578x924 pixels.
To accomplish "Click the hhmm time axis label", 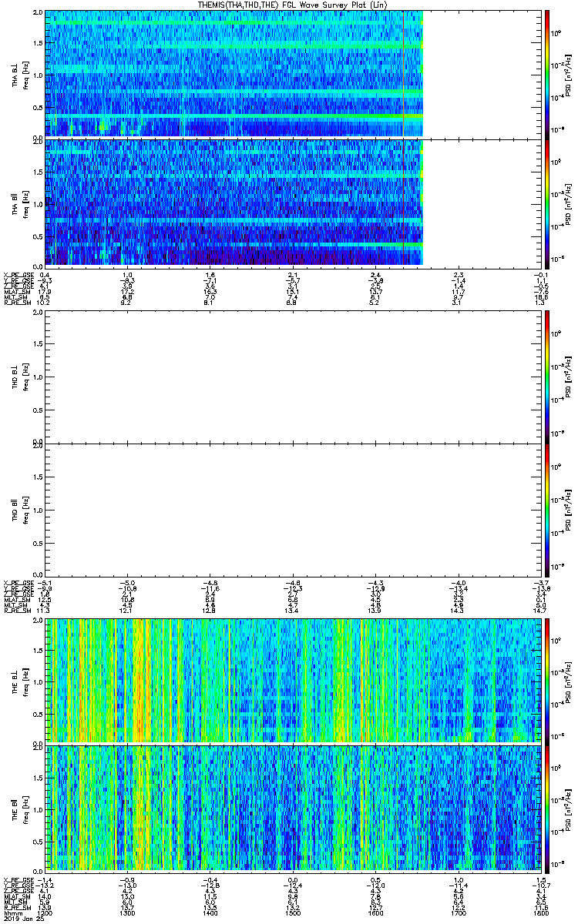I will 12,912.
